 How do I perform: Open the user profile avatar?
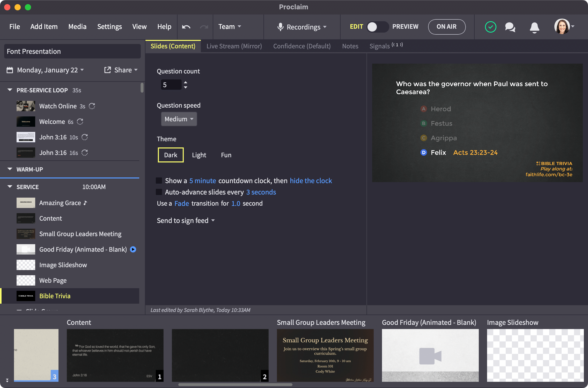click(562, 26)
